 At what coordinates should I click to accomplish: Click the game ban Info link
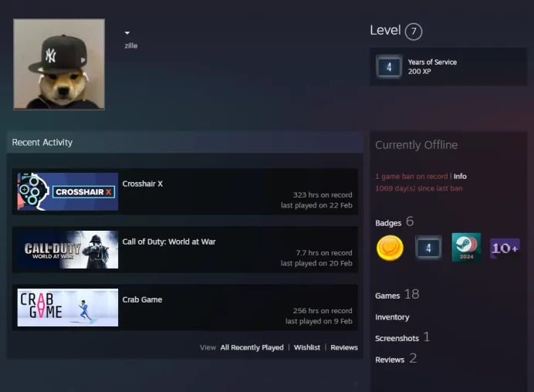point(460,176)
